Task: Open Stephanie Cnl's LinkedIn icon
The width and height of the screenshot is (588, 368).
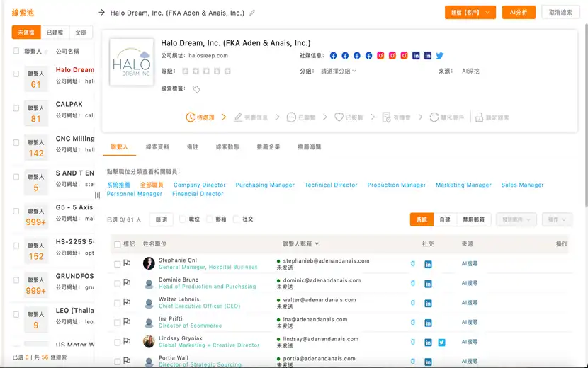Action: tap(428, 264)
